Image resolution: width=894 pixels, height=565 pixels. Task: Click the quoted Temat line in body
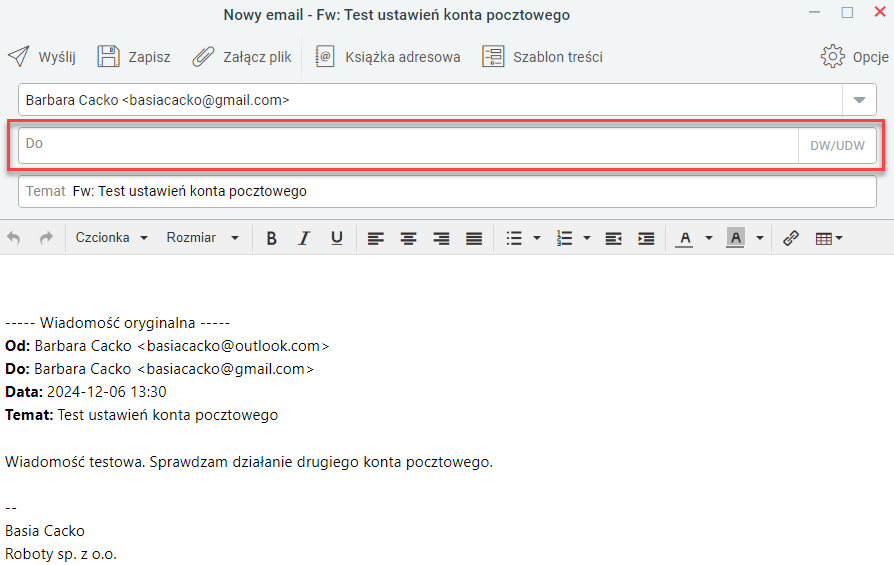click(141, 414)
